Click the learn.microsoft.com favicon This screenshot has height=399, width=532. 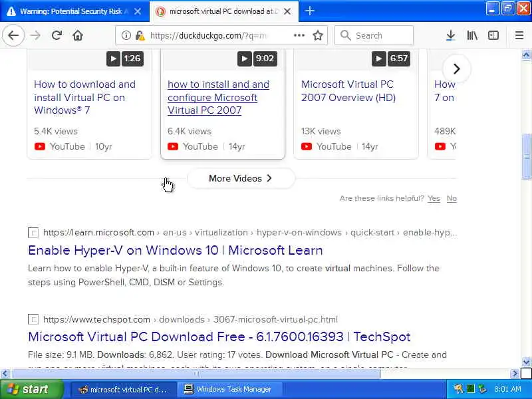pyautogui.click(x=33, y=233)
